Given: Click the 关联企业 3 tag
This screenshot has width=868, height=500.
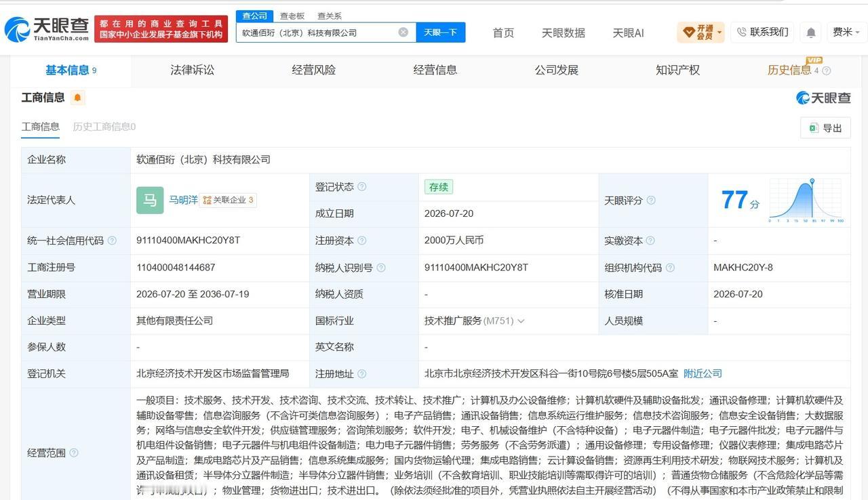Looking at the screenshot, I should pos(229,200).
